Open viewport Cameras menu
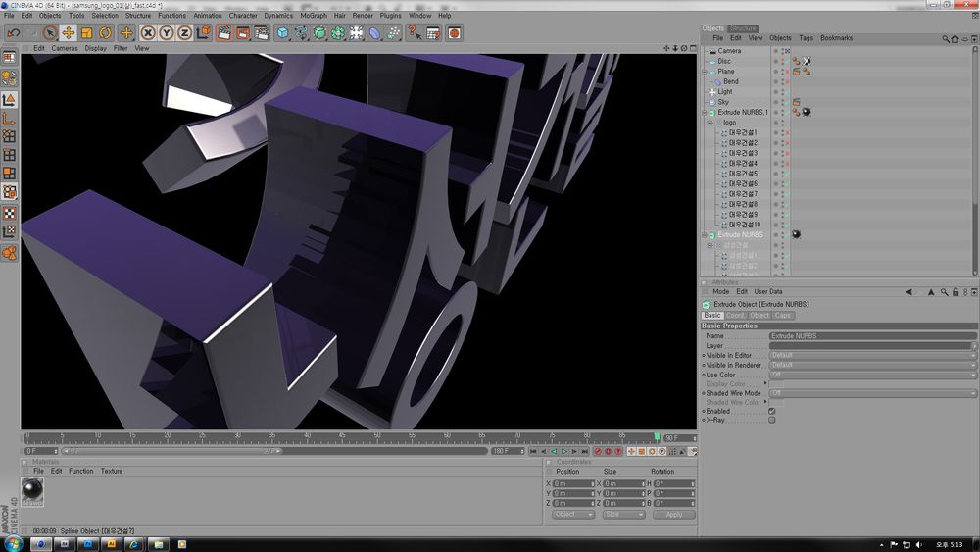The image size is (980, 552). 65,48
